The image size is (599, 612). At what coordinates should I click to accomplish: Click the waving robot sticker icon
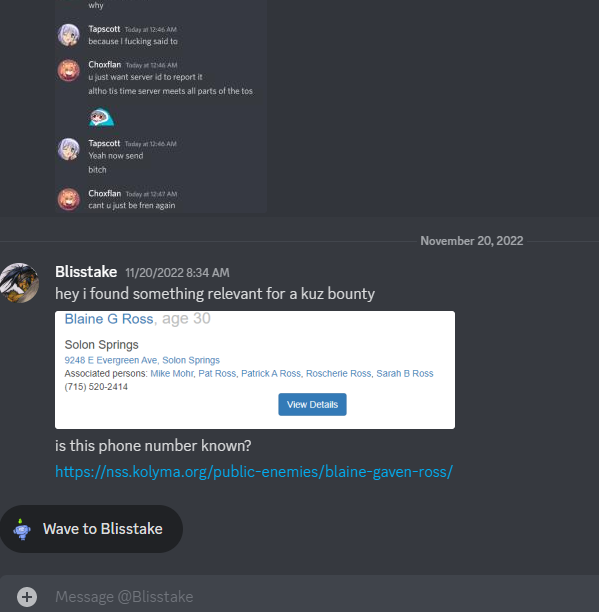tap(22, 529)
